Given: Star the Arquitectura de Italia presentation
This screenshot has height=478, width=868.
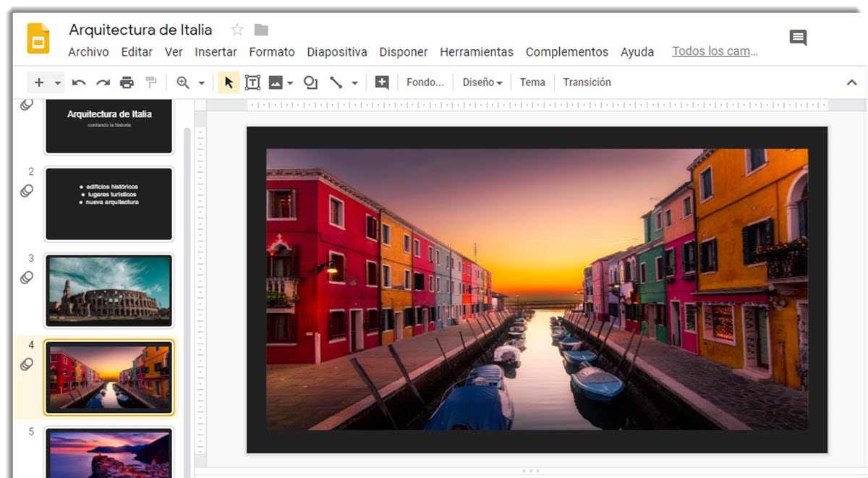Looking at the screenshot, I should click(x=237, y=30).
